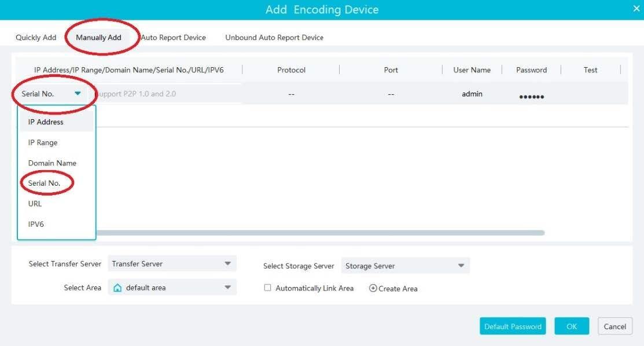
Task: Choose URL from the list
Action: (57, 204)
